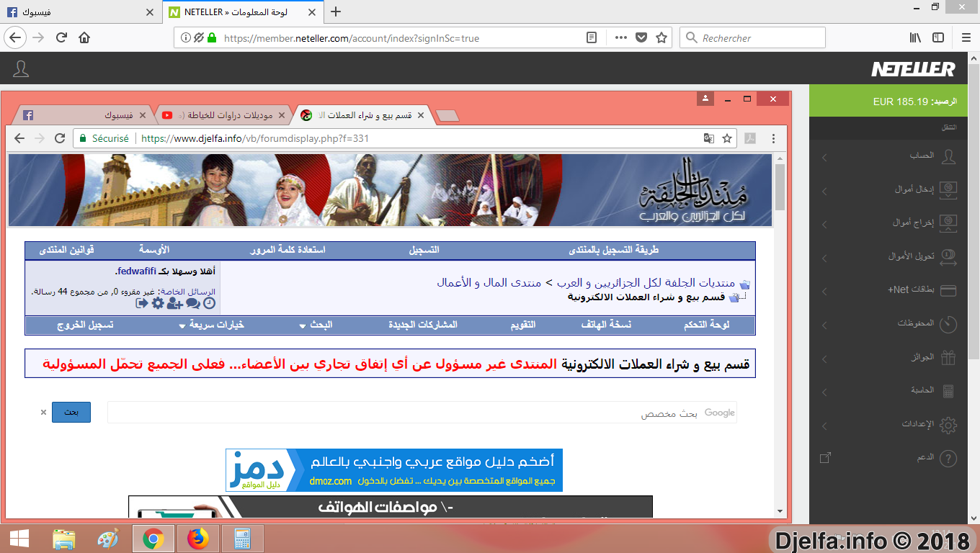
Task: Switch to فيسبوك tab in Firefox
Action: tap(79, 12)
